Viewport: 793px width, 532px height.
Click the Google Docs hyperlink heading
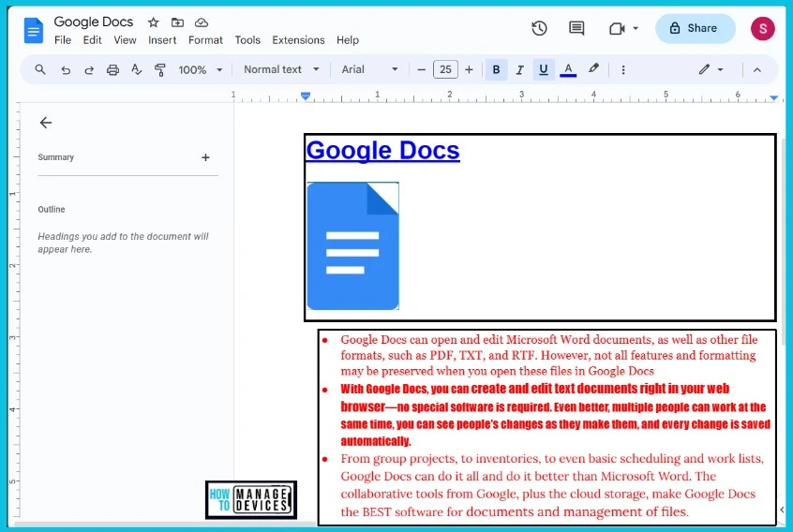click(x=382, y=151)
